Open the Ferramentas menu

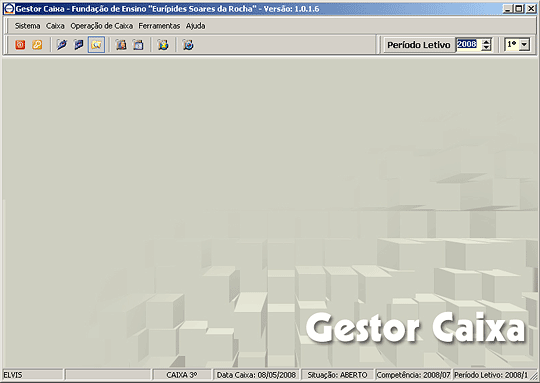click(x=159, y=26)
